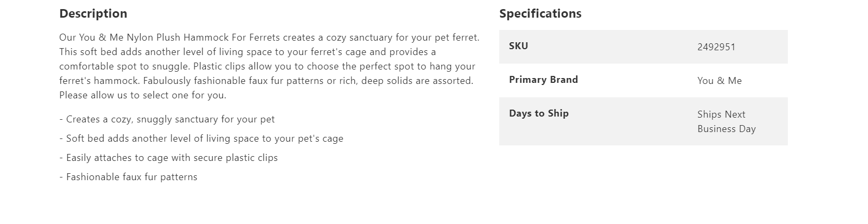
Task: Click the 'Please allow us to select' sentence
Action: (143, 95)
